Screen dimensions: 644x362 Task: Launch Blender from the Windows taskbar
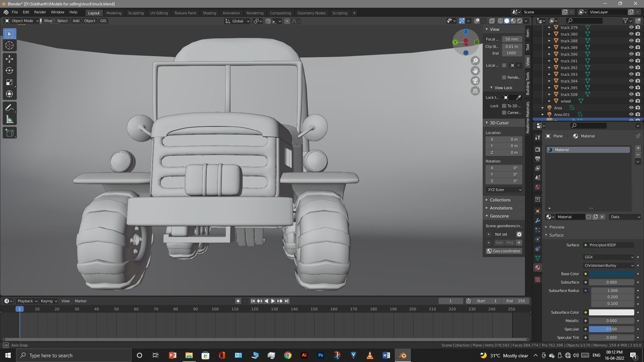point(402,355)
